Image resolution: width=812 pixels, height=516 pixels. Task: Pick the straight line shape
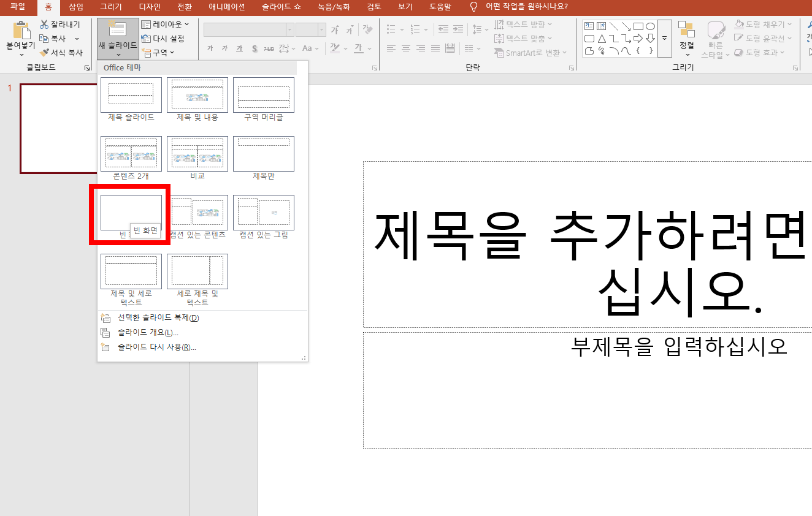pos(613,26)
